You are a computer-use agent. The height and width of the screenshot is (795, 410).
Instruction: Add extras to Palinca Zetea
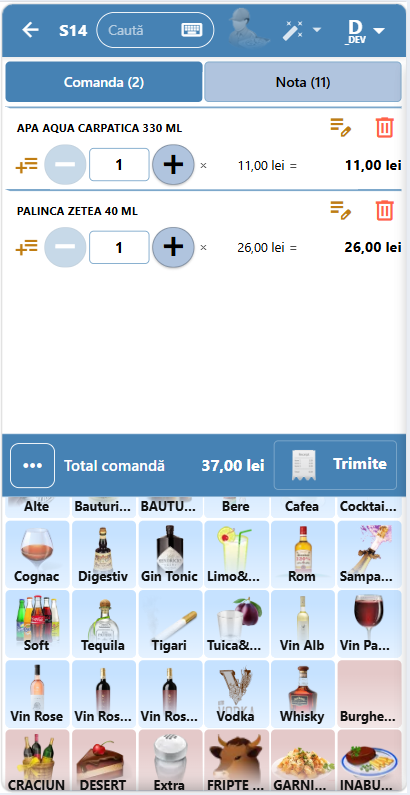(x=27, y=248)
